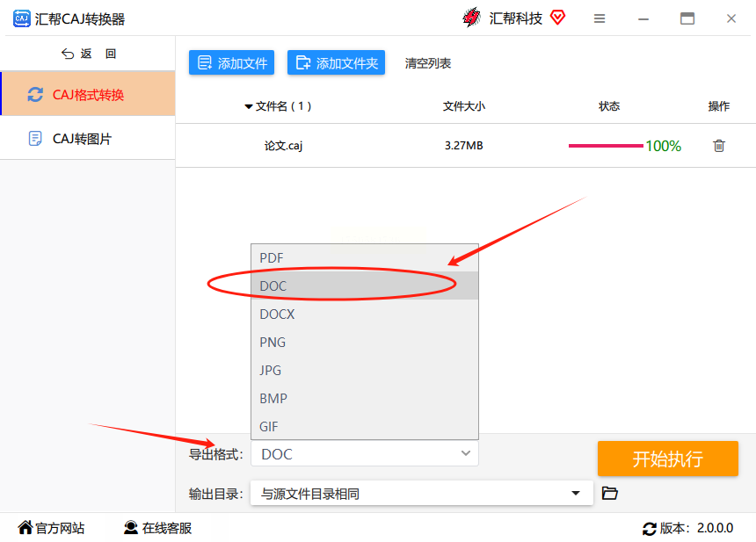Choose PDF in the format list
The image size is (756, 542).
click(x=365, y=257)
